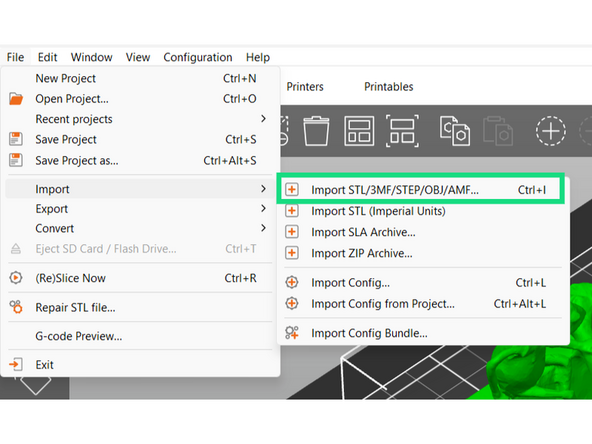592x444 pixels.
Task: Expand the Import submenu arrow
Action: tap(263, 188)
